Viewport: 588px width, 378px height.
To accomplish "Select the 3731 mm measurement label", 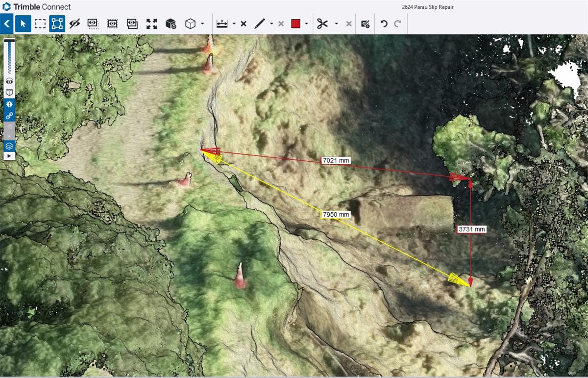I will pos(471,229).
